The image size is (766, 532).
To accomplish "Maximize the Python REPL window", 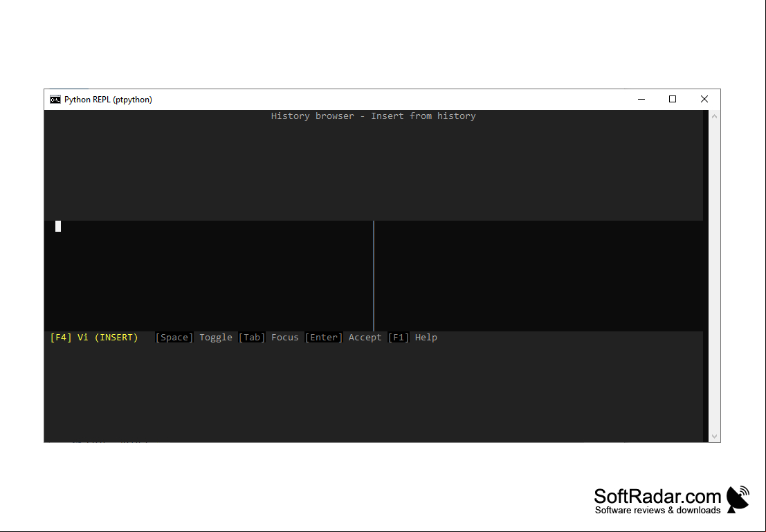I will pyautogui.click(x=673, y=99).
